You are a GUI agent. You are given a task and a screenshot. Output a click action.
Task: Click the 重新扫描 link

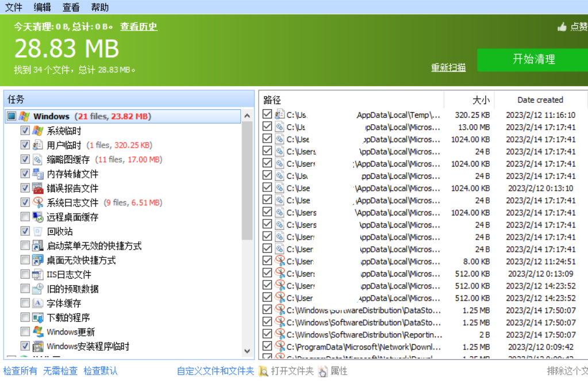[x=448, y=68]
